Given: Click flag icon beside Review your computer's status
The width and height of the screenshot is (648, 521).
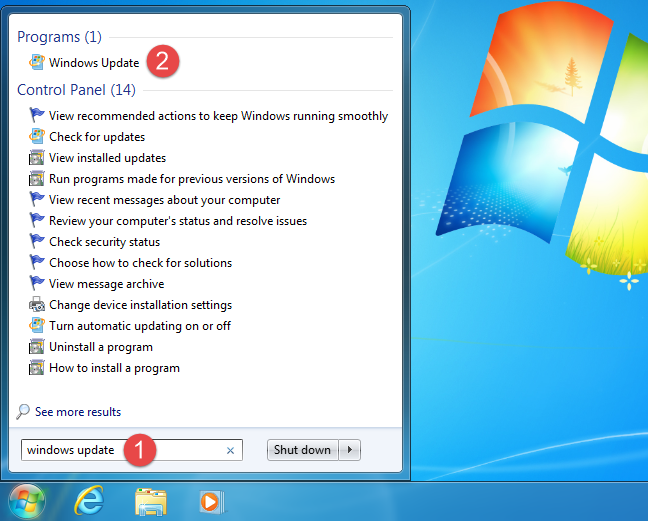Looking at the screenshot, I should (37, 220).
